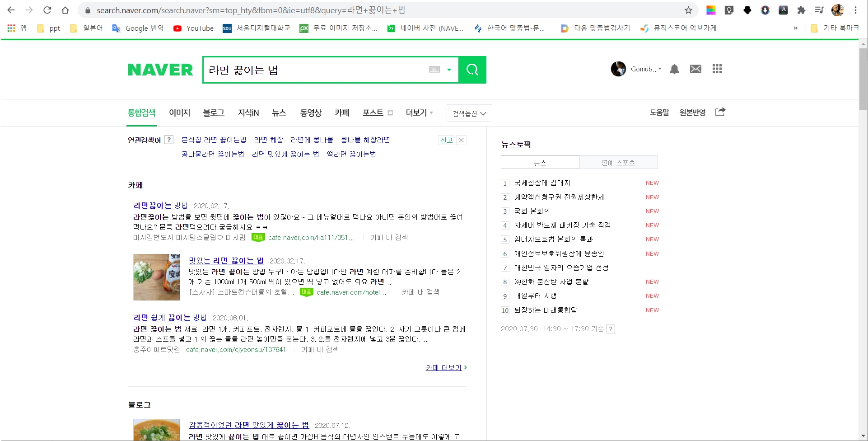Reload the page with the refresh icon
This screenshot has width=868, height=441.
(x=47, y=10)
